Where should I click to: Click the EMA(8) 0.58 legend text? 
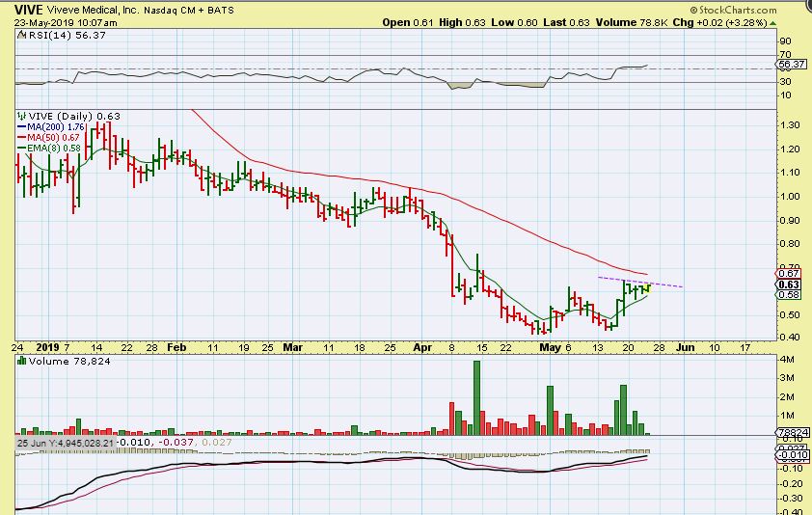[54, 149]
